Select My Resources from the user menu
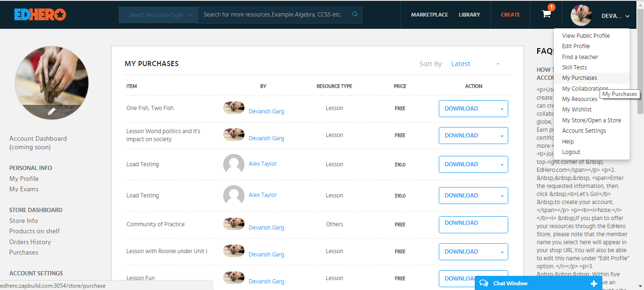 pyautogui.click(x=580, y=99)
